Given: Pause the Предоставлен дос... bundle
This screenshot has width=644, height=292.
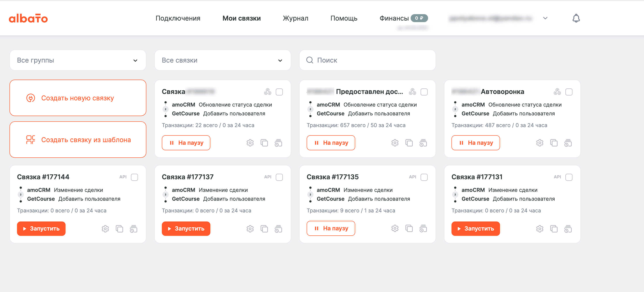Looking at the screenshot, I should pos(331,143).
